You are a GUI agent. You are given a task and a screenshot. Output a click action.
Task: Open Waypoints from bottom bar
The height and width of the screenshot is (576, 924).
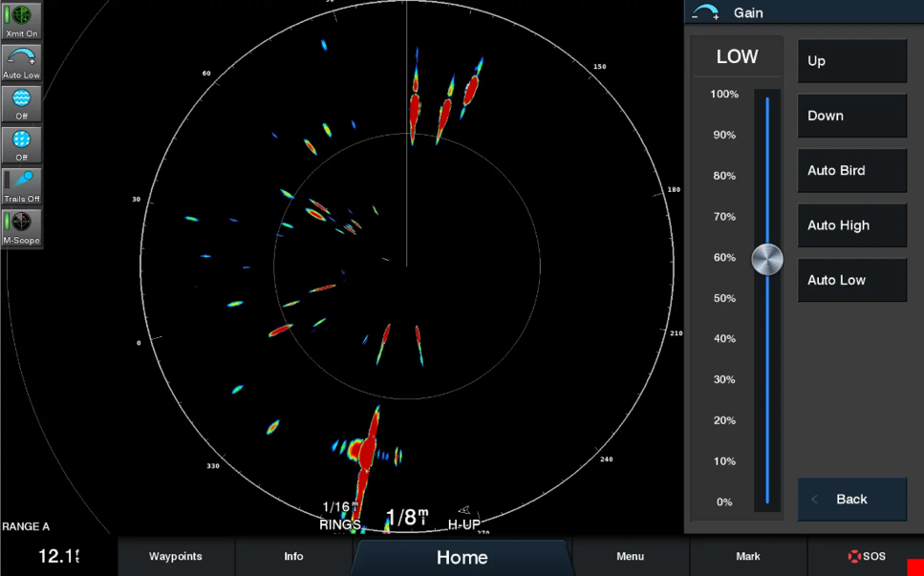(x=176, y=556)
